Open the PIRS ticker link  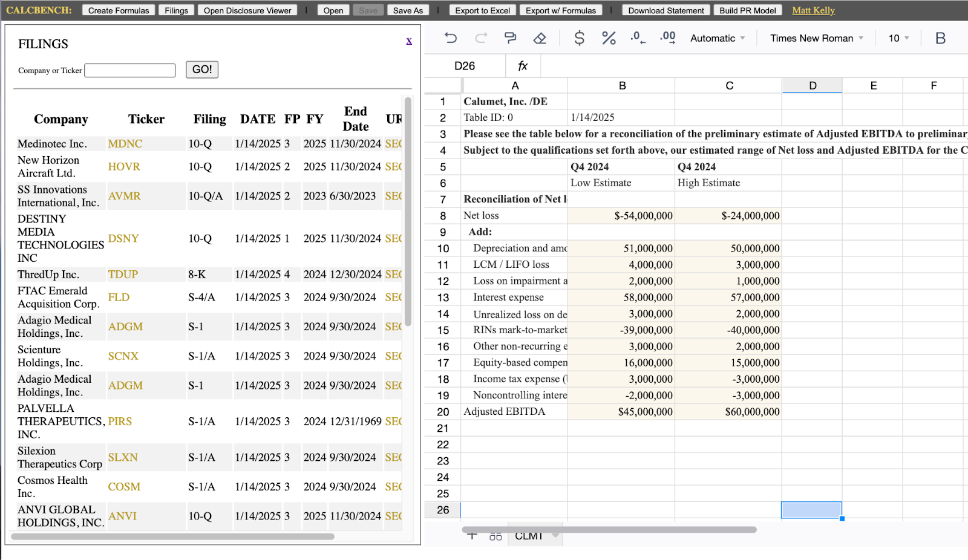point(120,422)
